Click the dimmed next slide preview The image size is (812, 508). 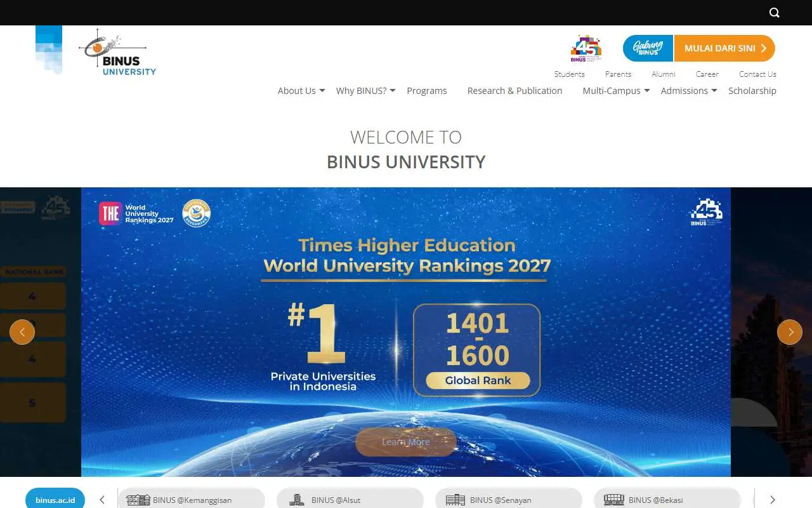[771, 331]
